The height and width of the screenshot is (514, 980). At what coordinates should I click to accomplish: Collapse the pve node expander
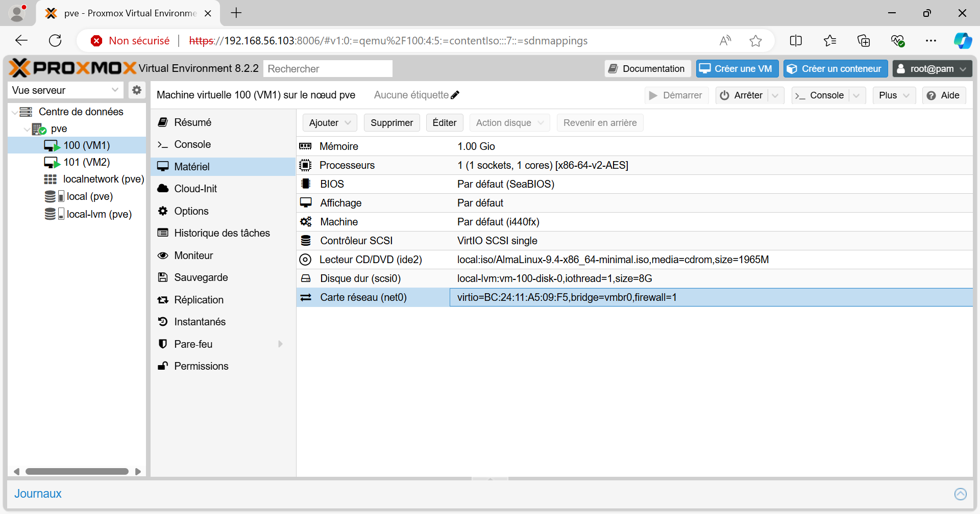(27, 129)
